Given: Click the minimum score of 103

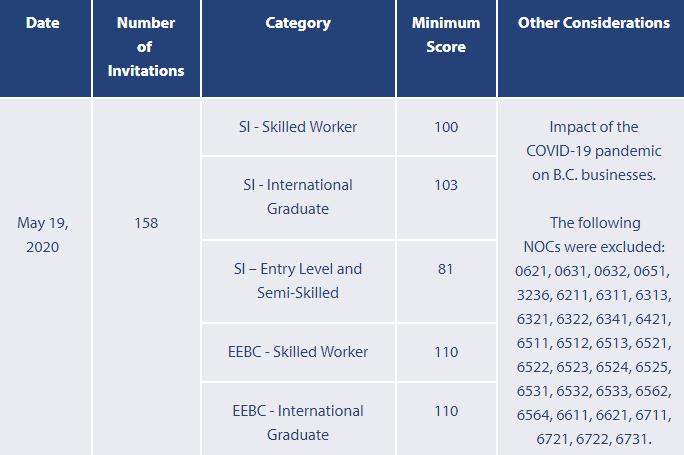Looking at the screenshot, I should pyautogui.click(x=446, y=185).
